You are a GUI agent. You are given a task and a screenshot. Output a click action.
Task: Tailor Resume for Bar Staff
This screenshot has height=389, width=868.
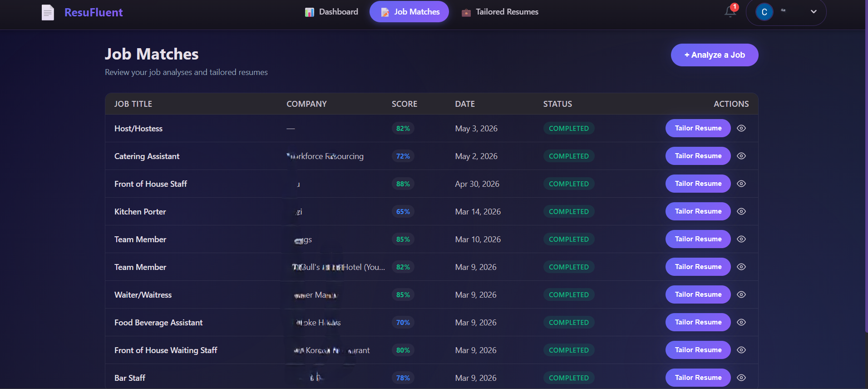(698, 378)
